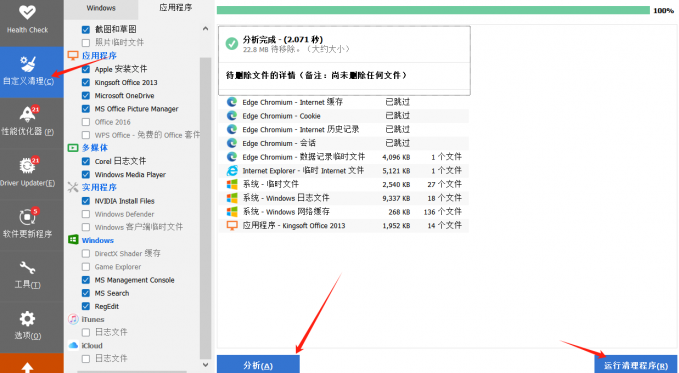679x373 pixels.
Task: Check the DirectX Shader 缓存 checkbox
Action: (x=86, y=253)
